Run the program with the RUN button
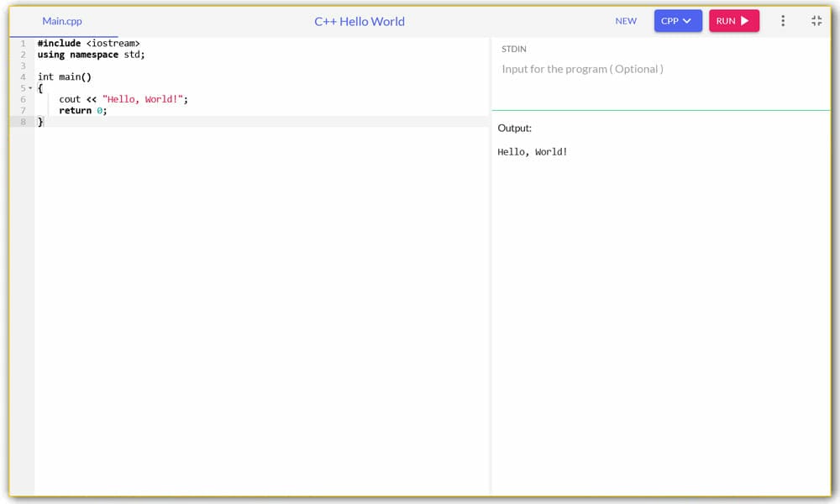Screen dimensions: 840x504 [x=733, y=21]
